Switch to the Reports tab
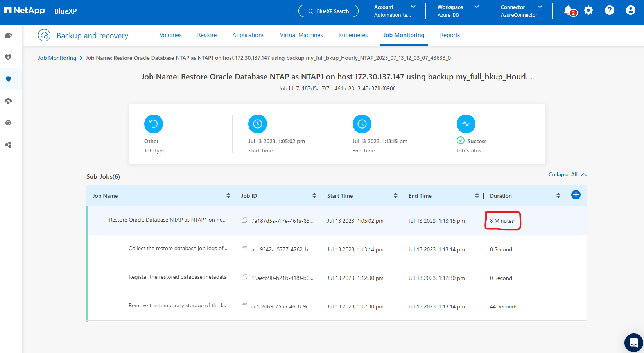This screenshot has height=353, width=644. [450, 35]
